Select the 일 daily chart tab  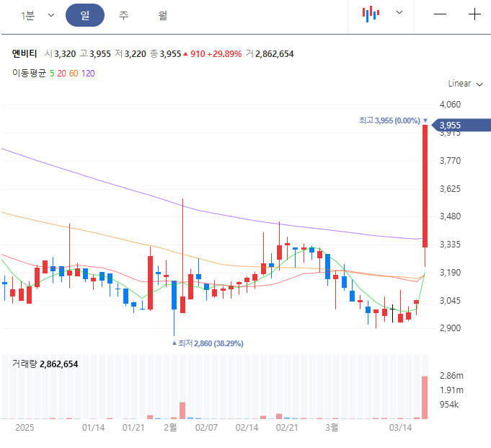85,15
